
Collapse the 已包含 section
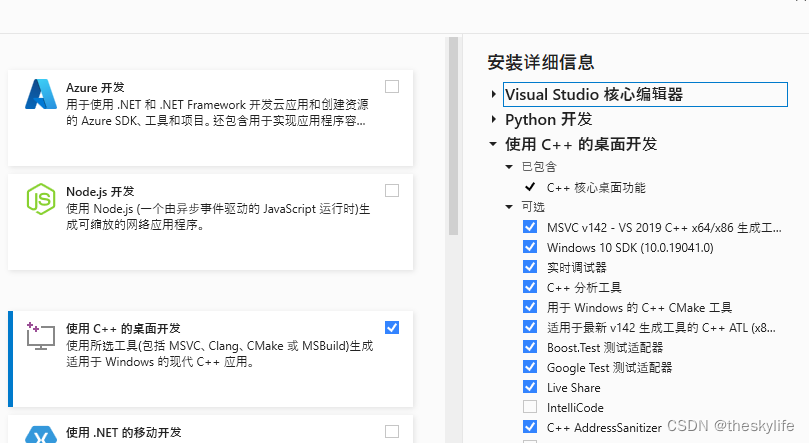tap(509, 167)
